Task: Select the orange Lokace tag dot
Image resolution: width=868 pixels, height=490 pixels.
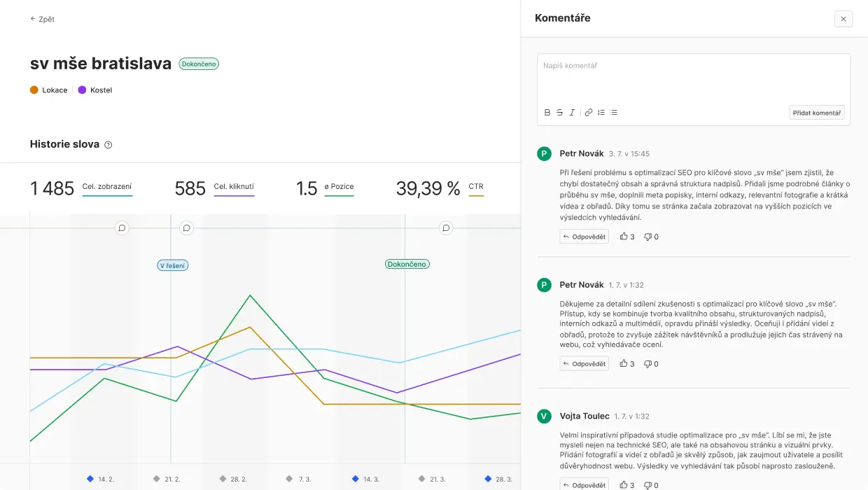Action: click(x=34, y=90)
